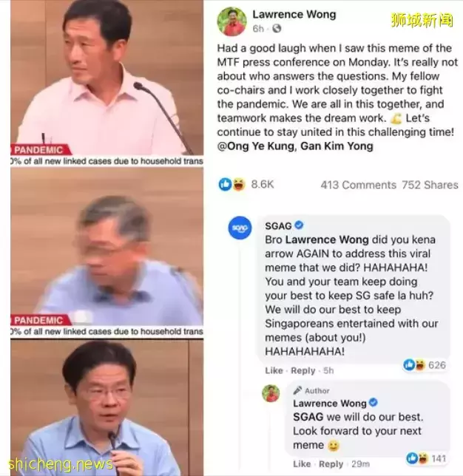Open the SGAG round blue avatar
Image resolution: width=463 pixels, height=476 pixels.
click(240, 228)
